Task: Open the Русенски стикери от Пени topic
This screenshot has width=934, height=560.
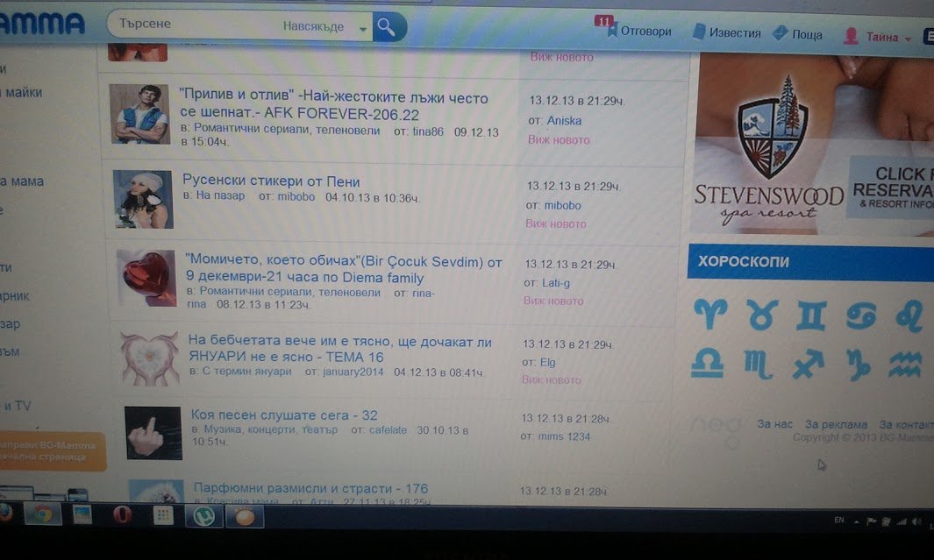Action: point(271,181)
